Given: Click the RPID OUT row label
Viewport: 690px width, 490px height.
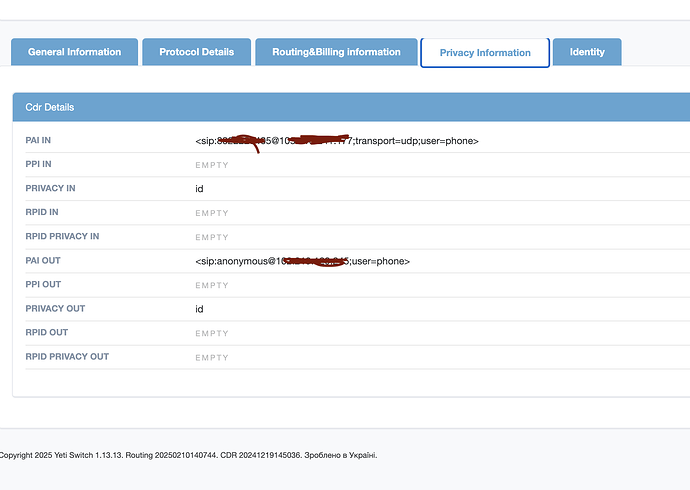Looking at the screenshot, I should [x=47, y=332].
